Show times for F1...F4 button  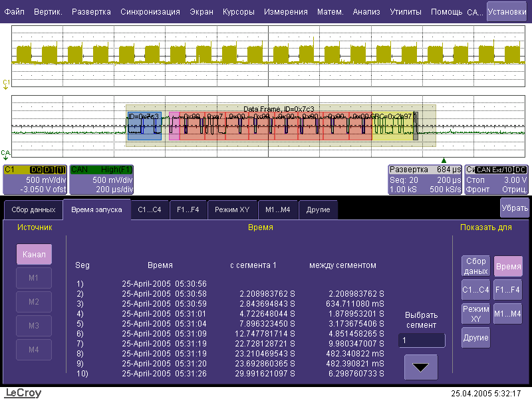[508, 290]
